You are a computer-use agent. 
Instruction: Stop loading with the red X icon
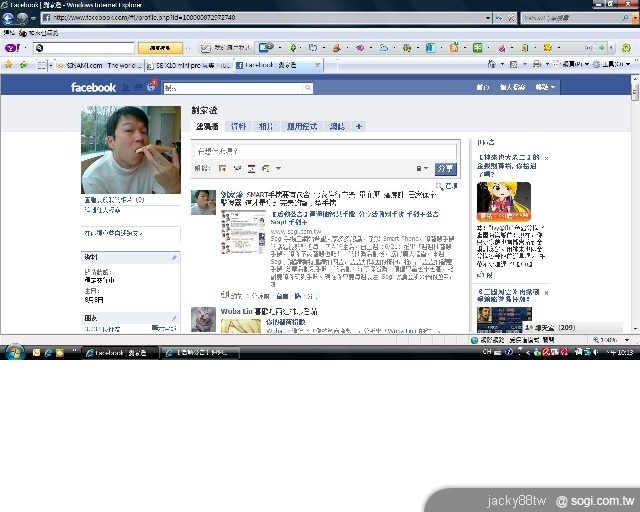pyautogui.click(x=511, y=18)
